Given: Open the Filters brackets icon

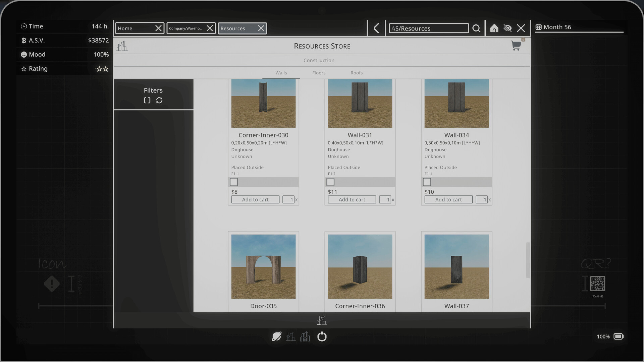Looking at the screenshot, I should point(147,100).
